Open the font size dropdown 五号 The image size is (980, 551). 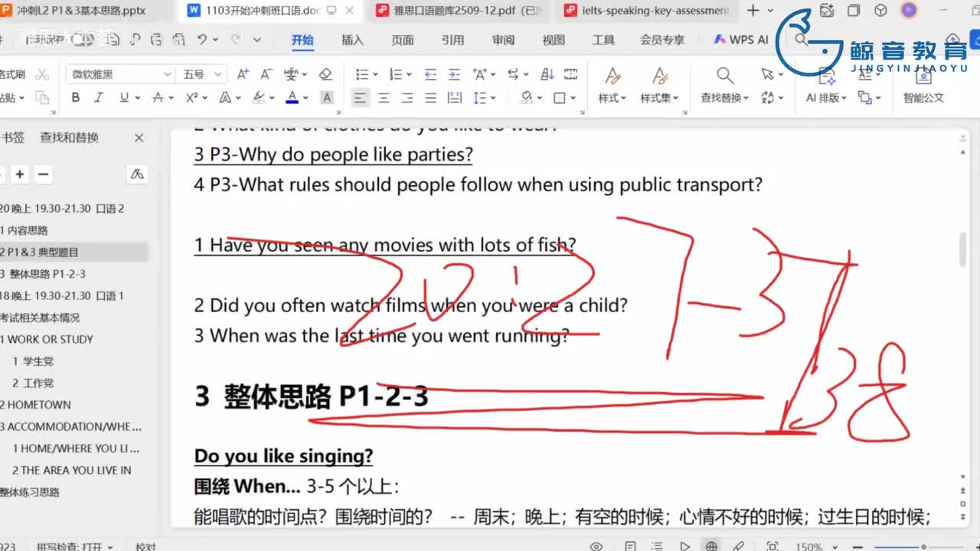201,74
